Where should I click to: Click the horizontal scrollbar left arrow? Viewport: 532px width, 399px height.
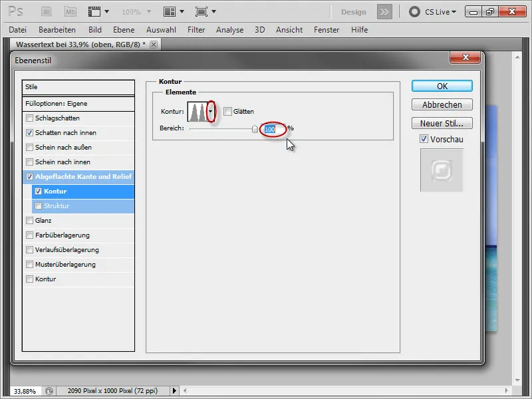(x=185, y=391)
